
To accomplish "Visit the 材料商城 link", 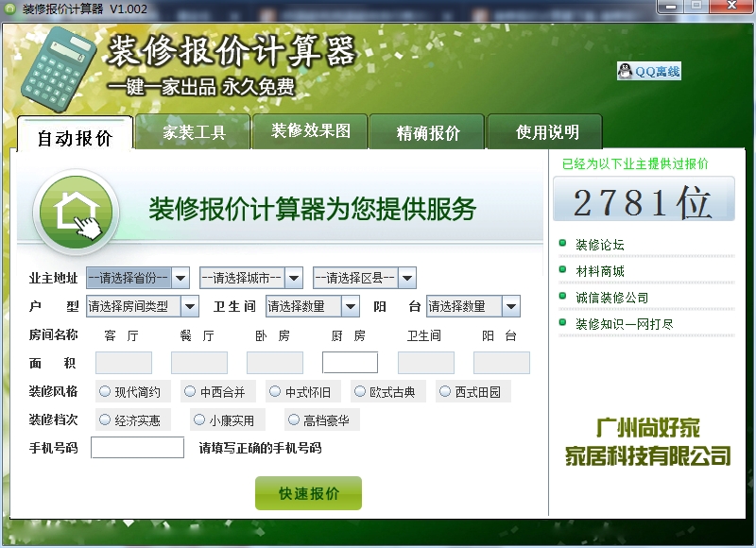I will point(599,271).
